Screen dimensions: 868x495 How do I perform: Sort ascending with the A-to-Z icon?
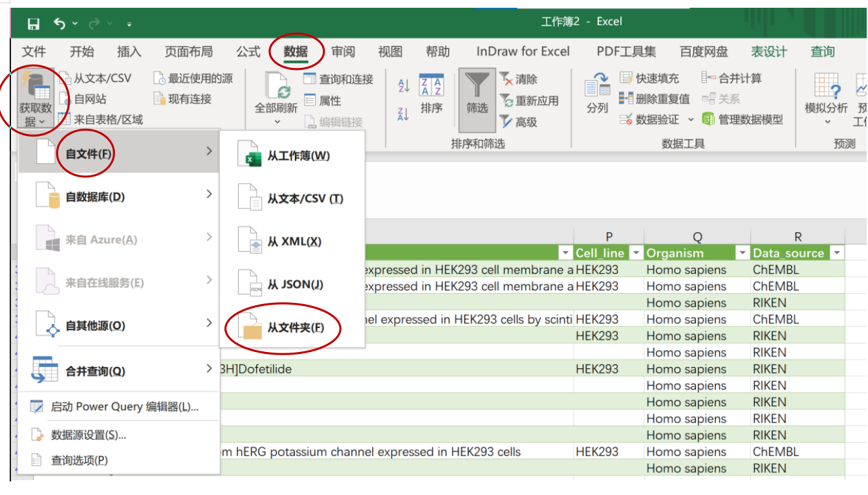[404, 85]
